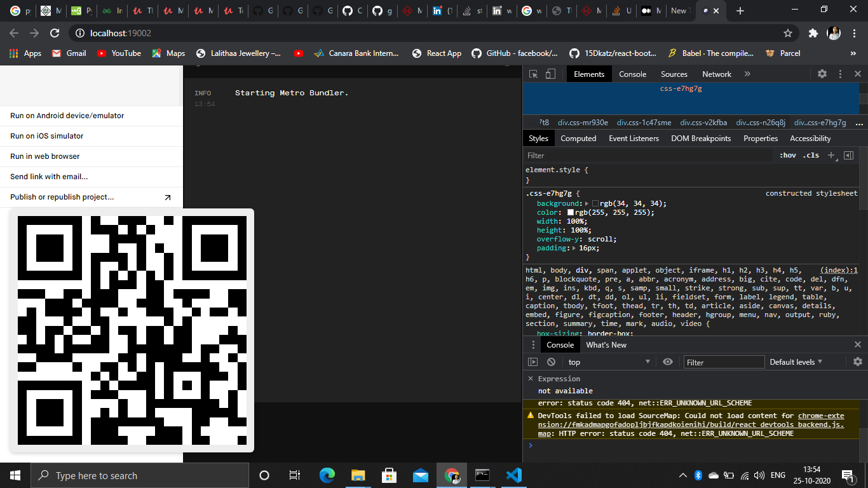
Task: Select breadcrumb div..css-n26q8j
Action: click(x=761, y=123)
